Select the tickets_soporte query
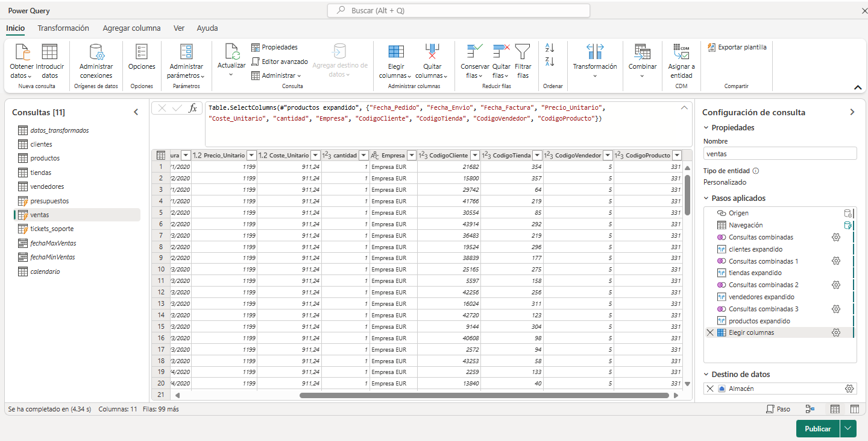Image resolution: width=868 pixels, height=441 pixels. 52,229
